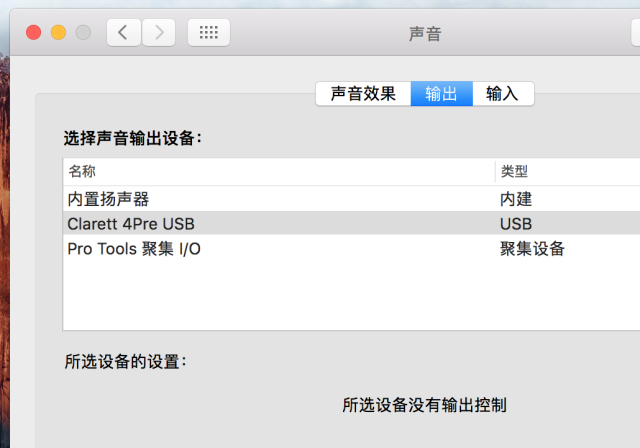The height and width of the screenshot is (448, 640).
Task: Click the back navigation arrow
Action: (x=123, y=32)
